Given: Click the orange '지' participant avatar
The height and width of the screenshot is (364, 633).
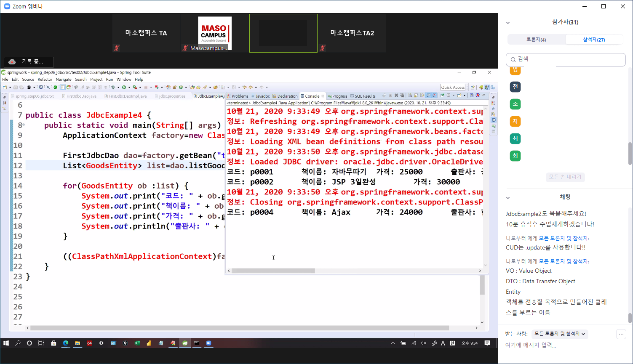Looking at the screenshot, I should [515, 122].
